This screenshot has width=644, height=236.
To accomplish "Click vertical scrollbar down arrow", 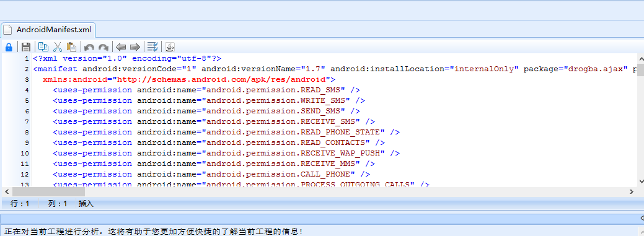I will [641, 181].
